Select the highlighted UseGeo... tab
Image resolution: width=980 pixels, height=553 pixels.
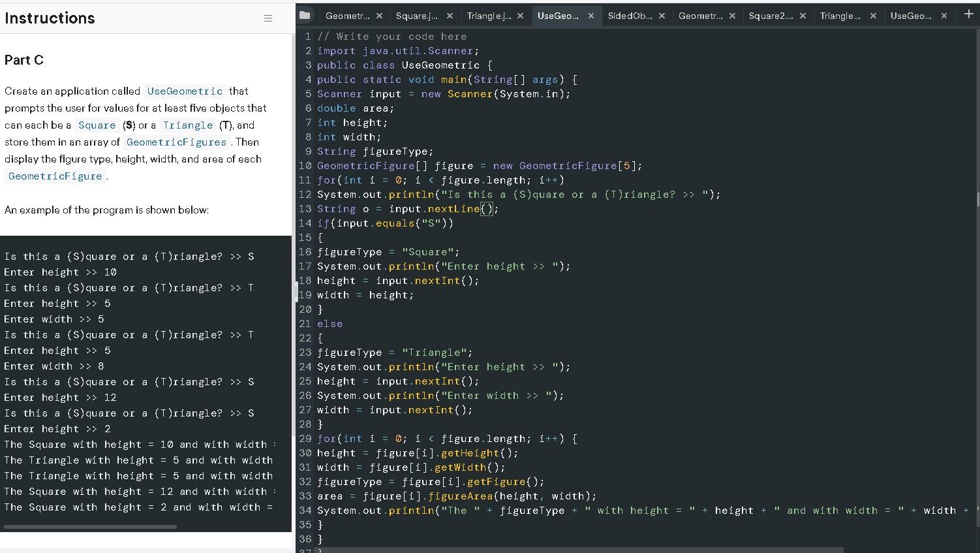click(x=558, y=16)
